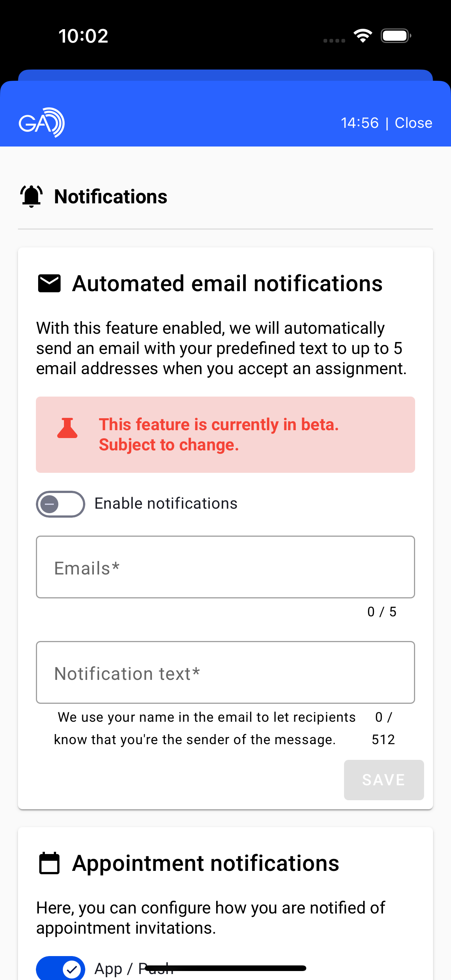Screen dimensions: 451x980
Task: Tap the session timer 14:56
Action: point(360,123)
